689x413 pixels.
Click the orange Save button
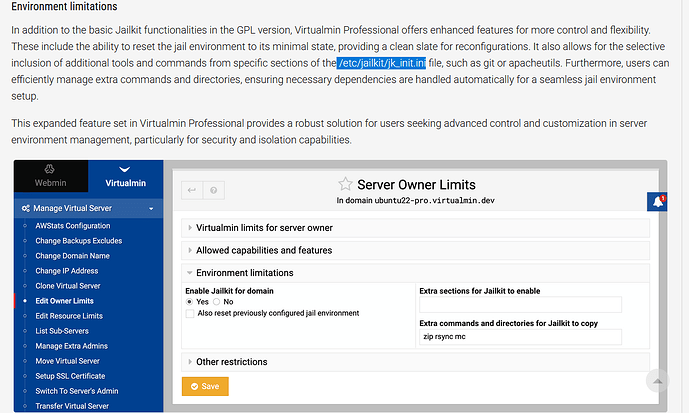(205, 386)
